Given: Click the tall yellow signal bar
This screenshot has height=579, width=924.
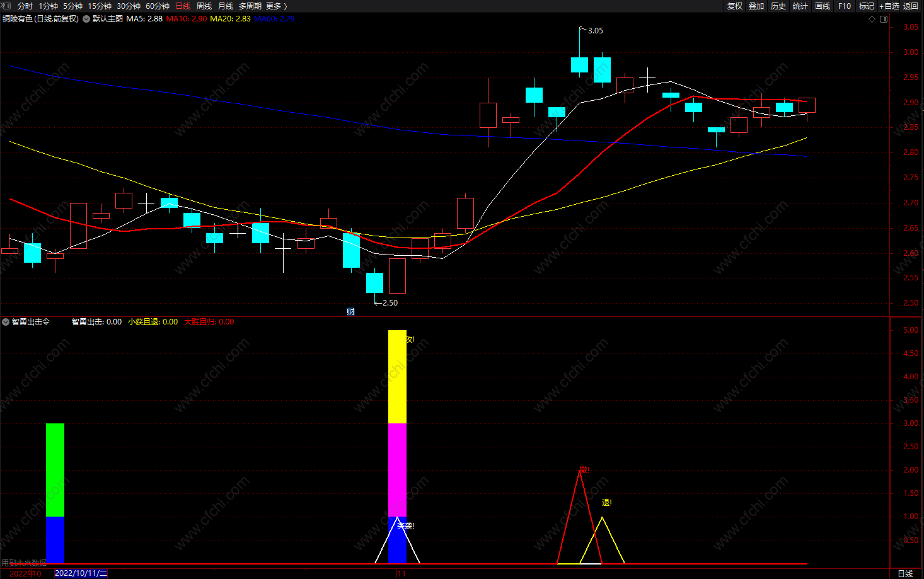Looking at the screenshot, I should click(397, 377).
